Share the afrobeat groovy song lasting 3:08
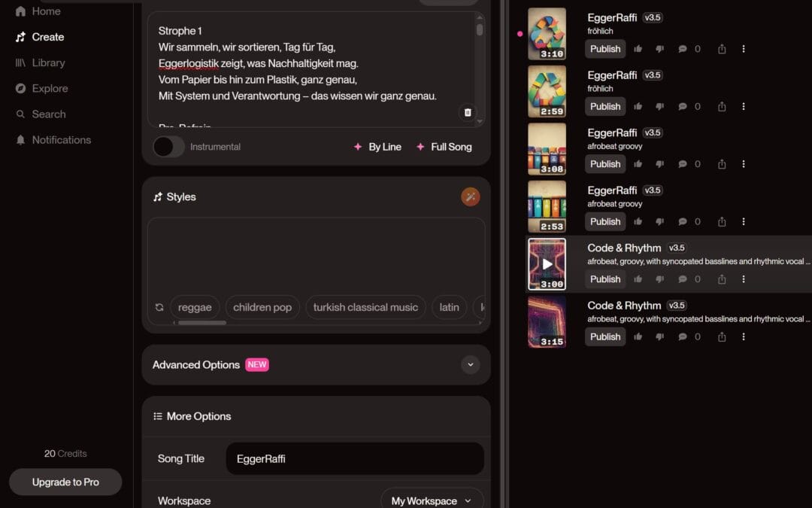 pos(722,164)
